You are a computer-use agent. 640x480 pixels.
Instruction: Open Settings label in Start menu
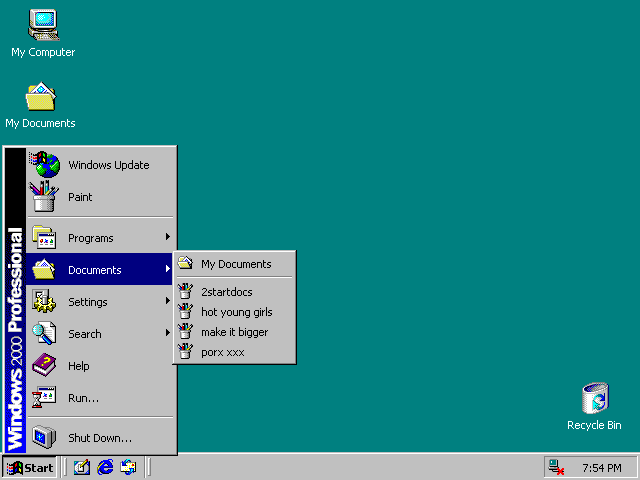(88, 302)
